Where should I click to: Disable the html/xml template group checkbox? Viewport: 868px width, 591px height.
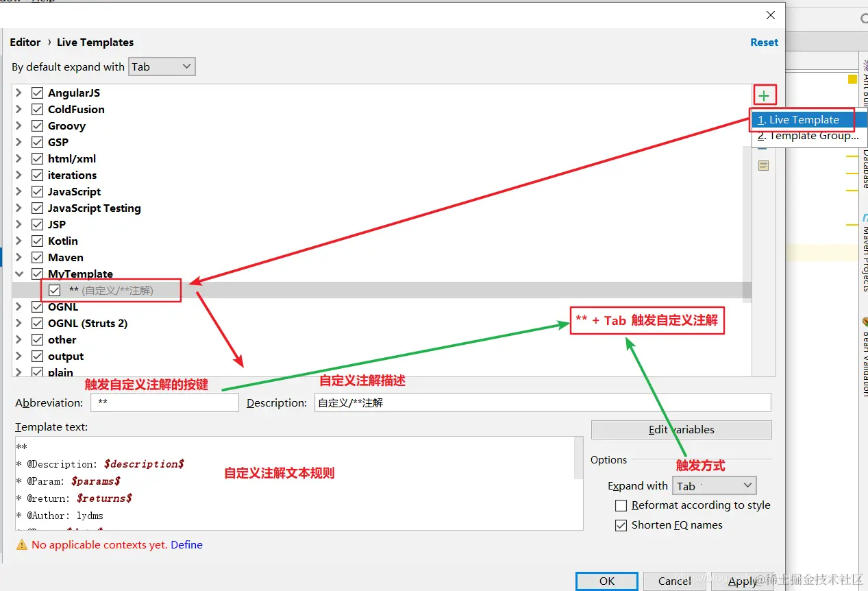coord(38,158)
